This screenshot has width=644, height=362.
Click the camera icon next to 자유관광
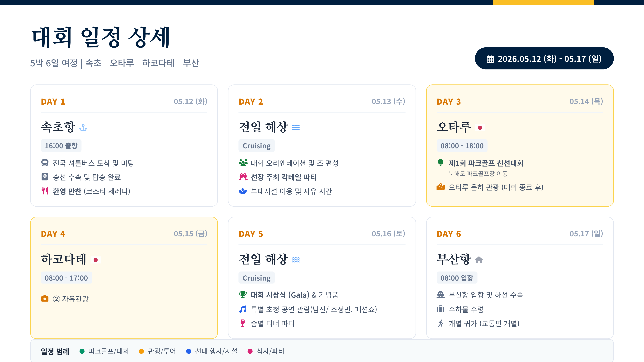tap(45, 299)
